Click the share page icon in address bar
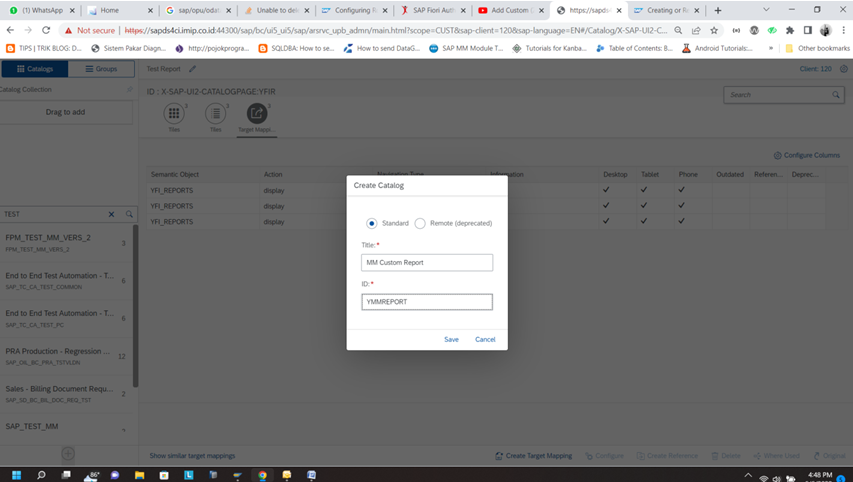The width and height of the screenshot is (853, 482). tap(696, 30)
